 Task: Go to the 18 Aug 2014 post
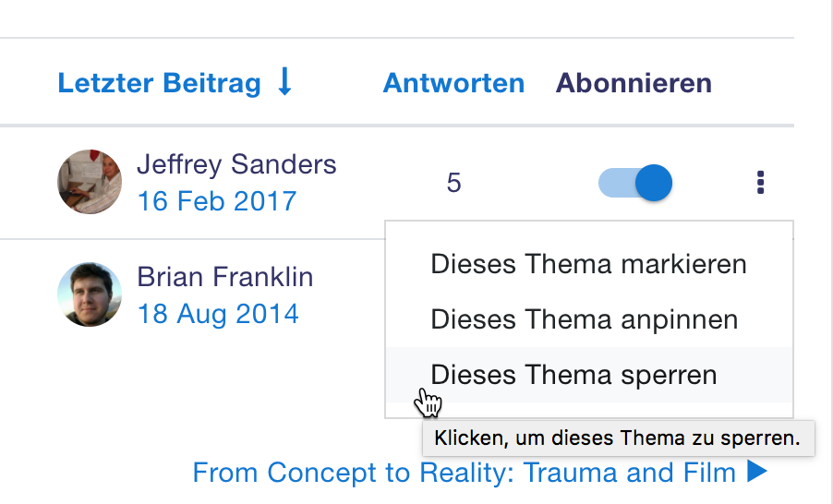tap(218, 314)
